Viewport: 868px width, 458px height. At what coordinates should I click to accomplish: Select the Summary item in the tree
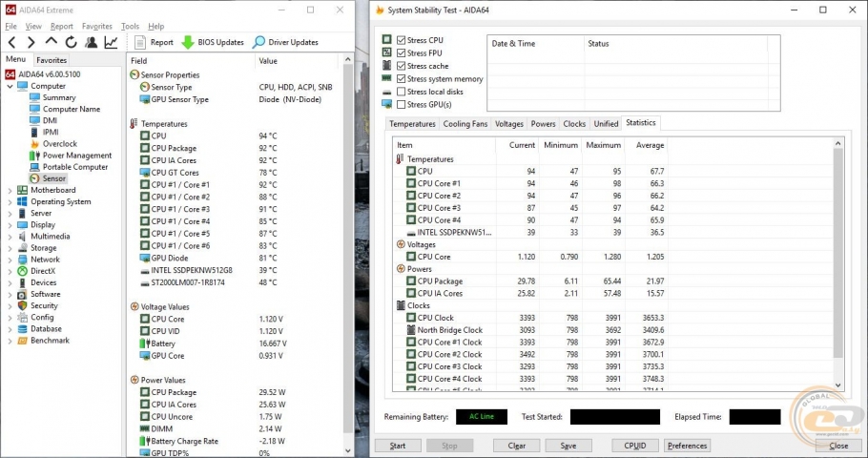(59, 97)
